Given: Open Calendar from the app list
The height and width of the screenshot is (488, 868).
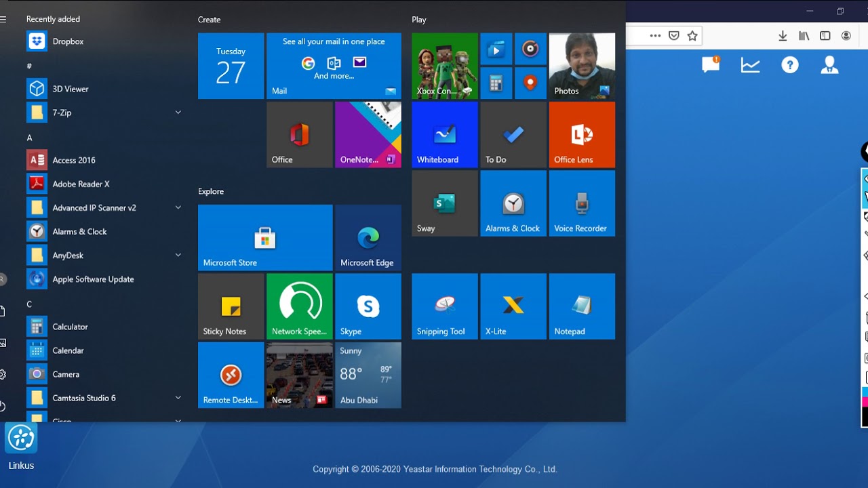Looking at the screenshot, I should [104, 350].
